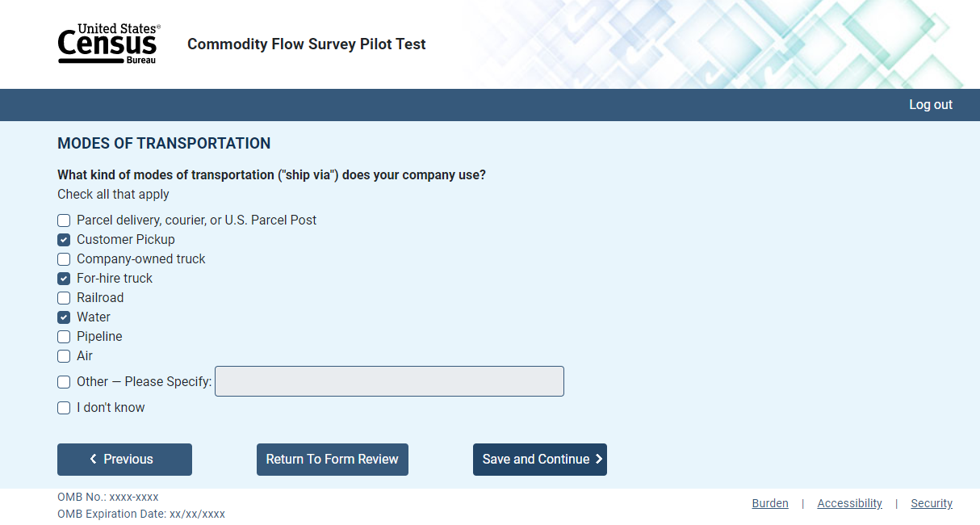Screen dimensions: 980x525
Task: Open the Accessibility footer link
Action: click(x=849, y=503)
